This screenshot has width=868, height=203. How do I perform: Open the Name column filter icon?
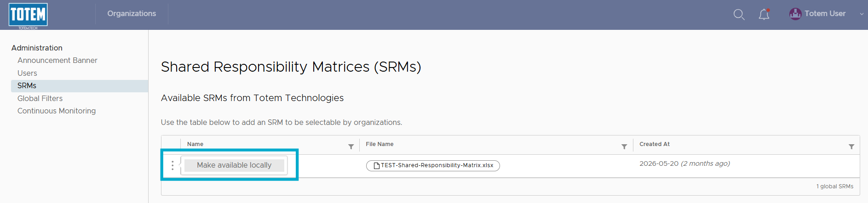coord(351,147)
